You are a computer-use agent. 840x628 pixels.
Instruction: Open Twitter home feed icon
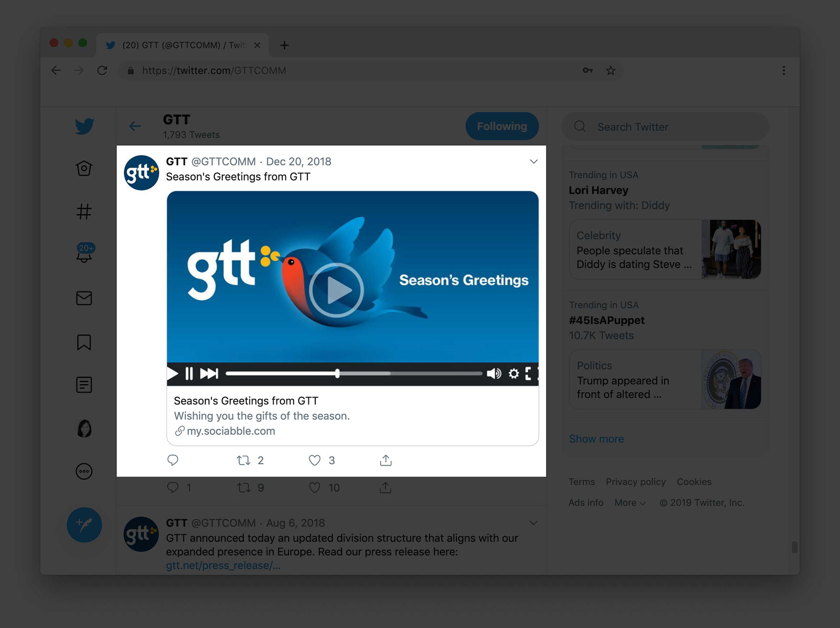click(x=84, y=168)
